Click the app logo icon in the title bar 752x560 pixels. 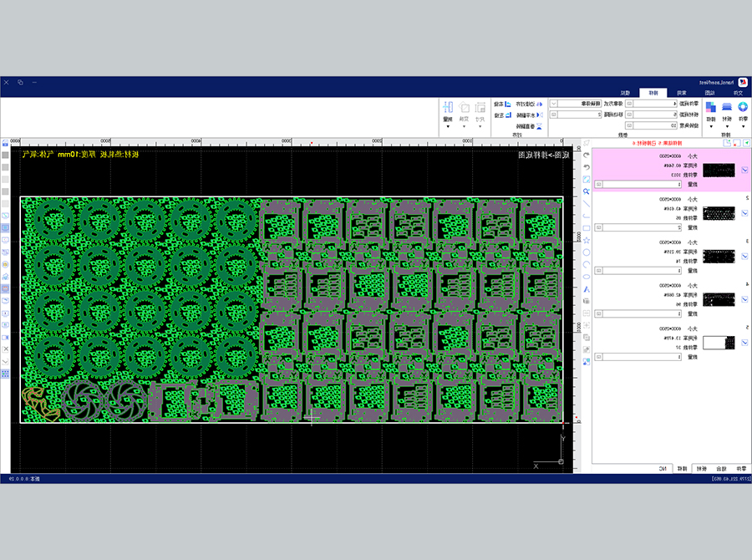coord(743,82)
